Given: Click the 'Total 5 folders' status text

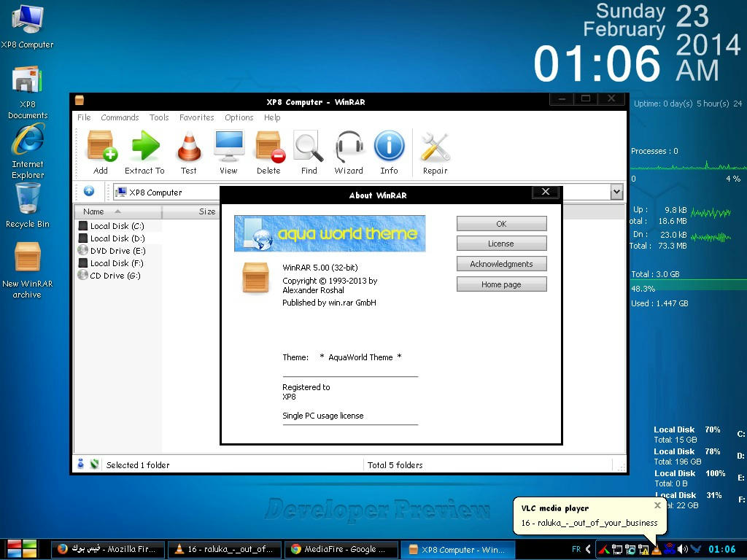Looking at the screenshot, I should (x=395, y=464).
